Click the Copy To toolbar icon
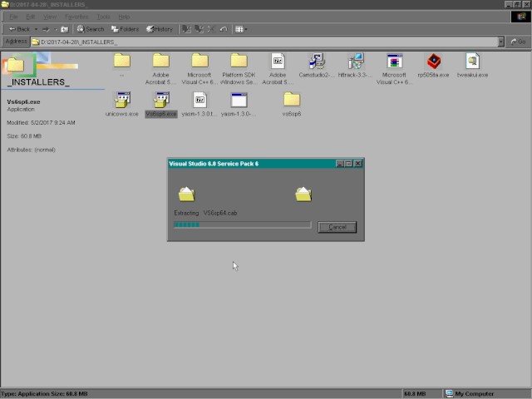The width and height of the screenshot is (532, 399). pyautogui.click(x=199, y=29)
